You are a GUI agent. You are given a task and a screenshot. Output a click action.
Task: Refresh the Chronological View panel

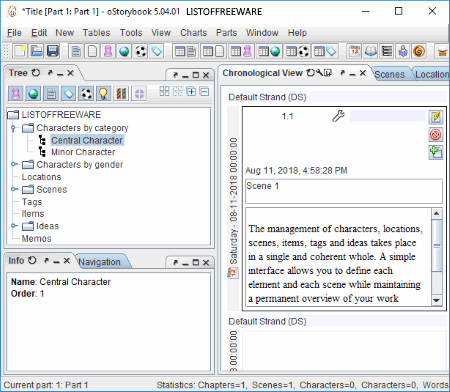(x=310, y=73)
